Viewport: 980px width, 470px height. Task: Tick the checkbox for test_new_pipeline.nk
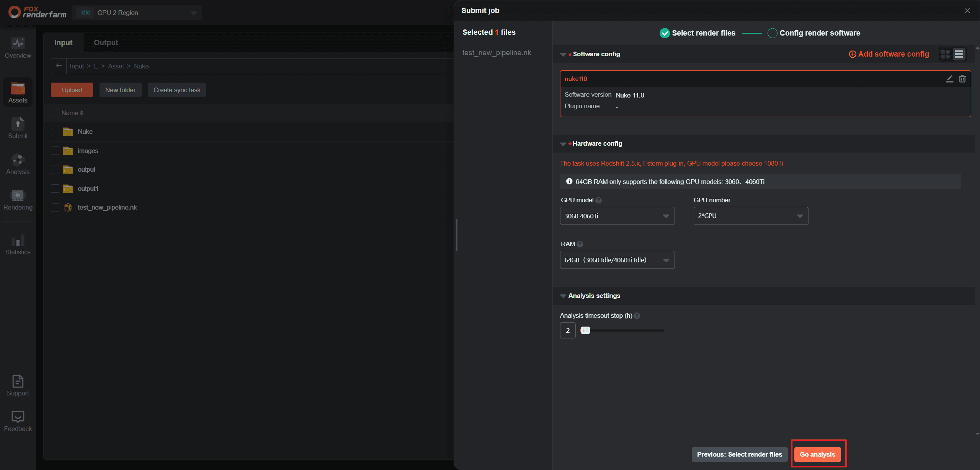point(55,208)
